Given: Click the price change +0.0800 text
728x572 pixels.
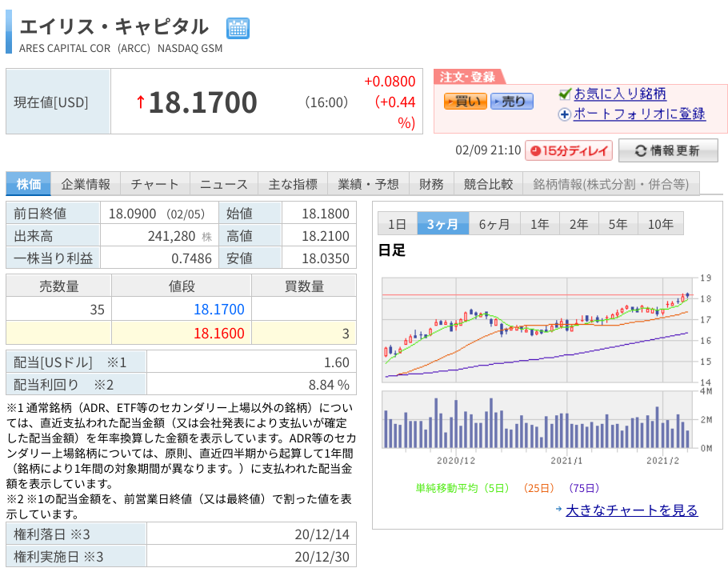Looking at the screenshot, I should [x=390, y=82].
